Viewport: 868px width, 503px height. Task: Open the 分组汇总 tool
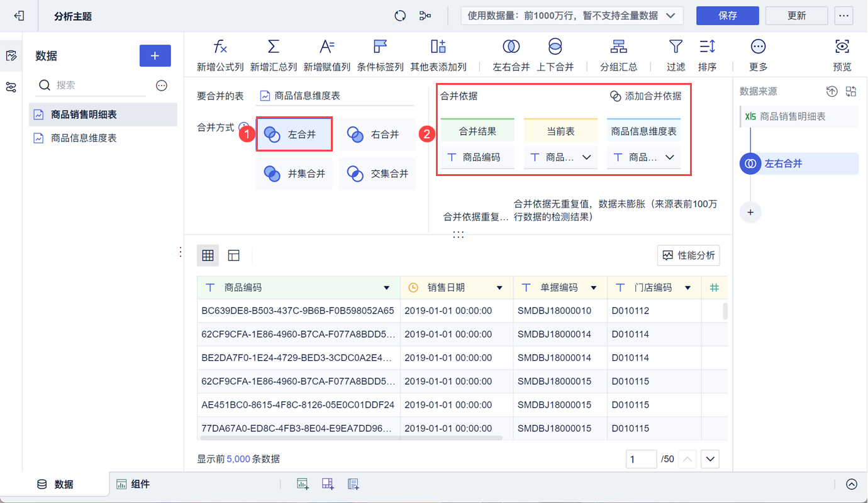click(x=619, y=55)
